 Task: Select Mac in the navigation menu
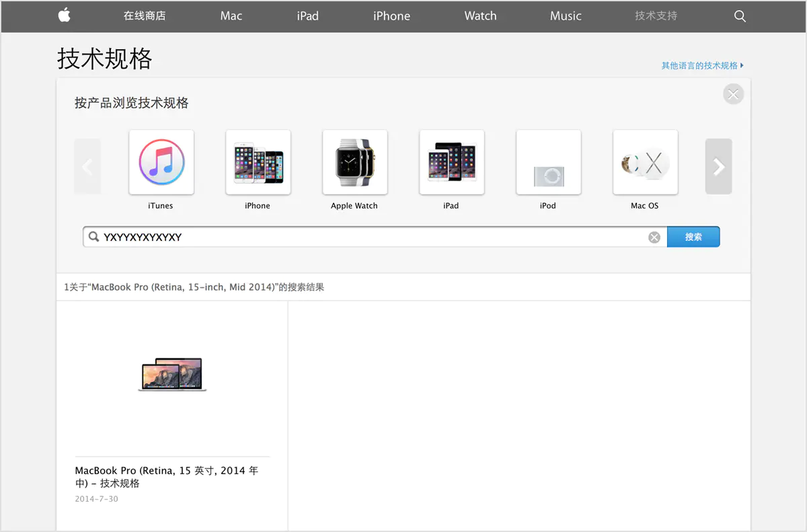point(231,16)
